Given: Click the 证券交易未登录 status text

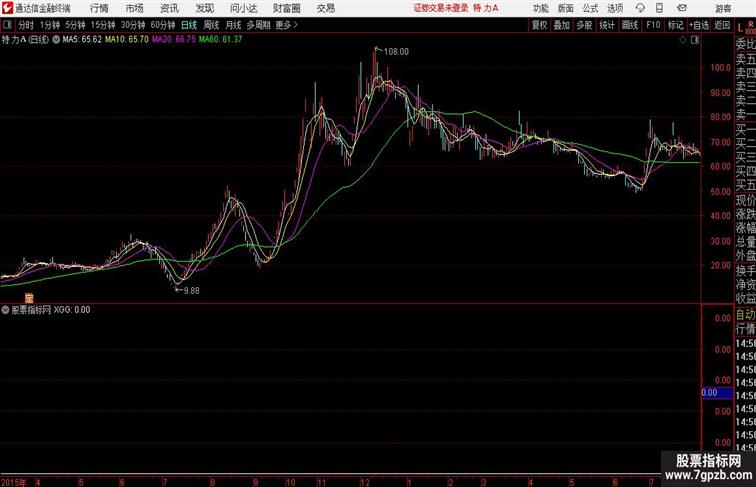Looking at the screenshot, I should (441, 8).
